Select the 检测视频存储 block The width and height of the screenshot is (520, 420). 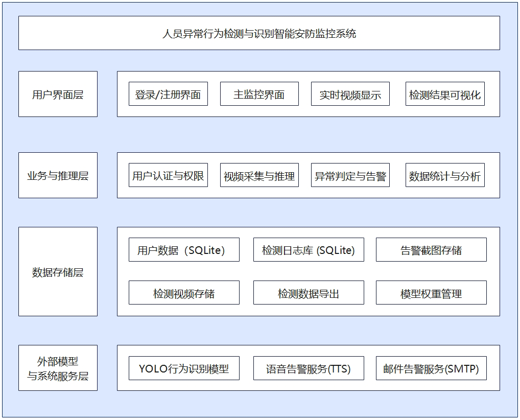tap(184, 293)
